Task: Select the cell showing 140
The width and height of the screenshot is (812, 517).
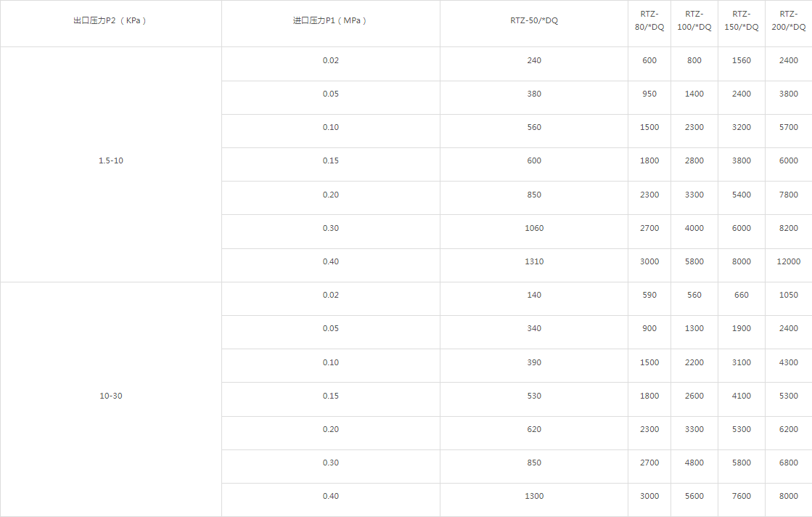Action: [x=534, y=295]
